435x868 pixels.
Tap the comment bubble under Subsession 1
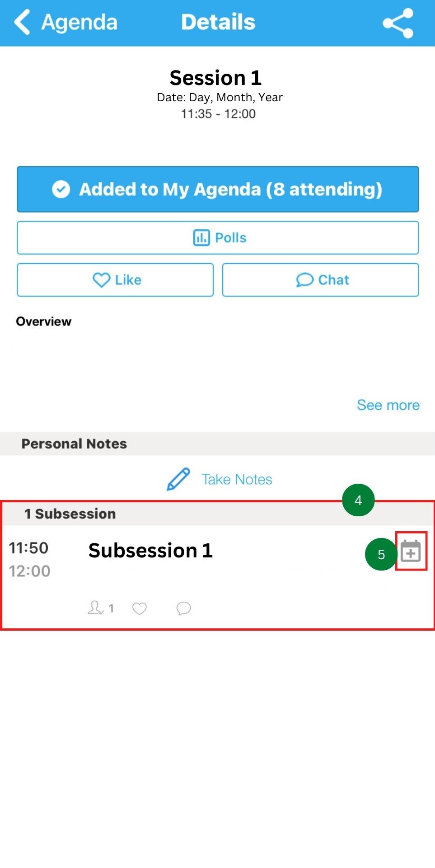click(183, 609)
